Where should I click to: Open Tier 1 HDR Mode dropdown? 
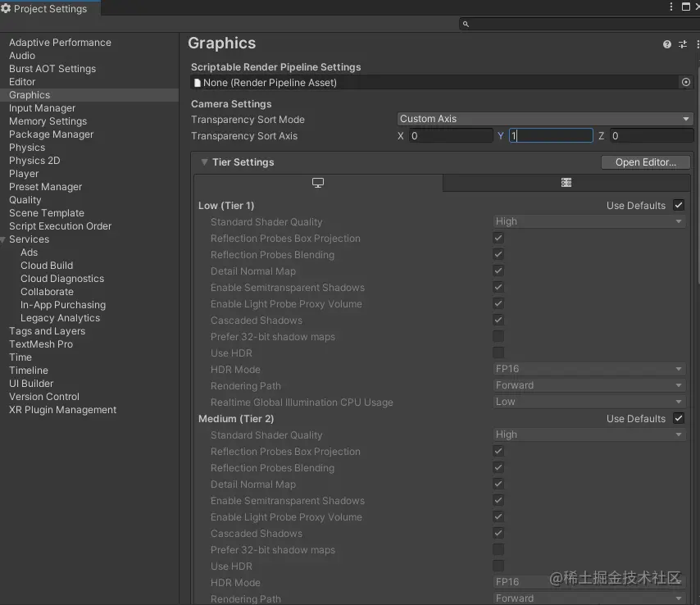click(x=589, y=369)
